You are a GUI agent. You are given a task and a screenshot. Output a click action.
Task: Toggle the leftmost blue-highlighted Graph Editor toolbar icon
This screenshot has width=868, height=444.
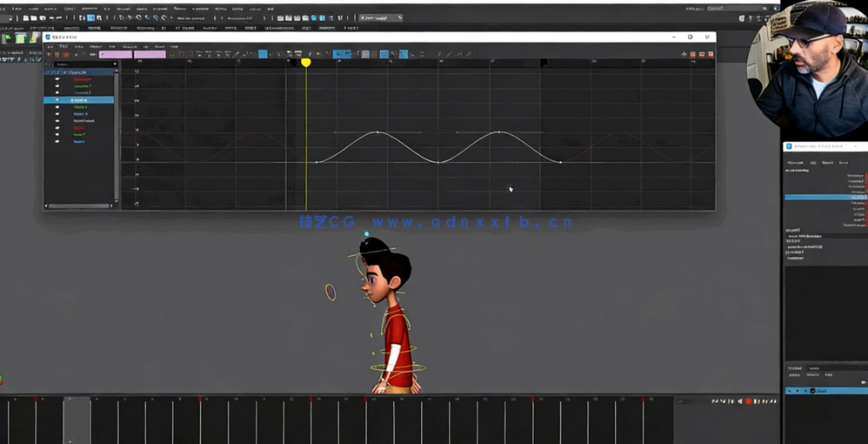[x=263, y=54]
